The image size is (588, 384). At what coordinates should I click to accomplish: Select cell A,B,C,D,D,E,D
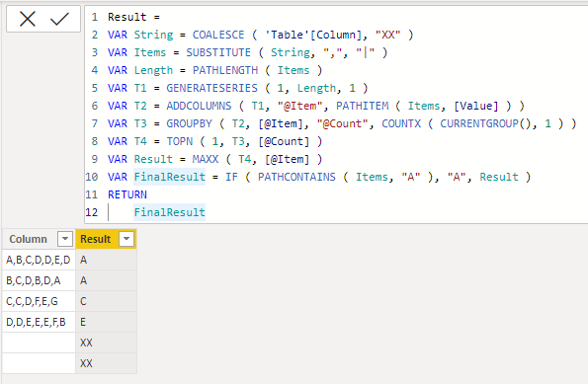pos(39,260)
